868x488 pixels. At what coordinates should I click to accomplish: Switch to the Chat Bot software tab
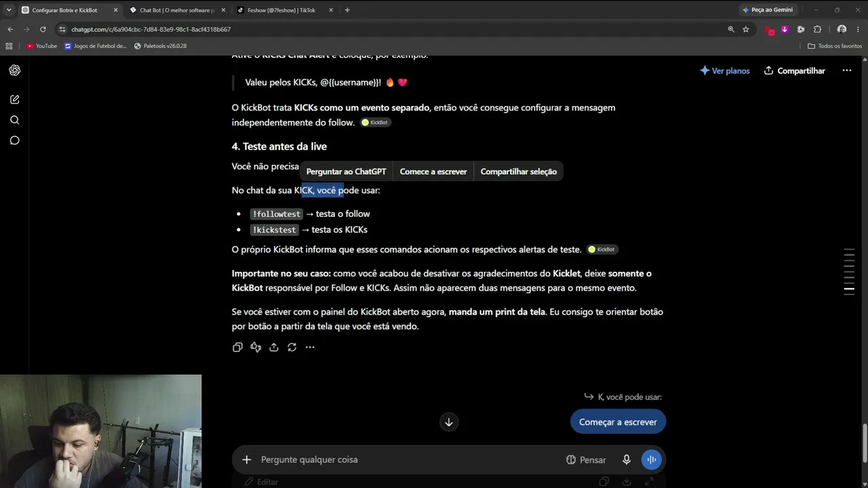tap(176, 10)
